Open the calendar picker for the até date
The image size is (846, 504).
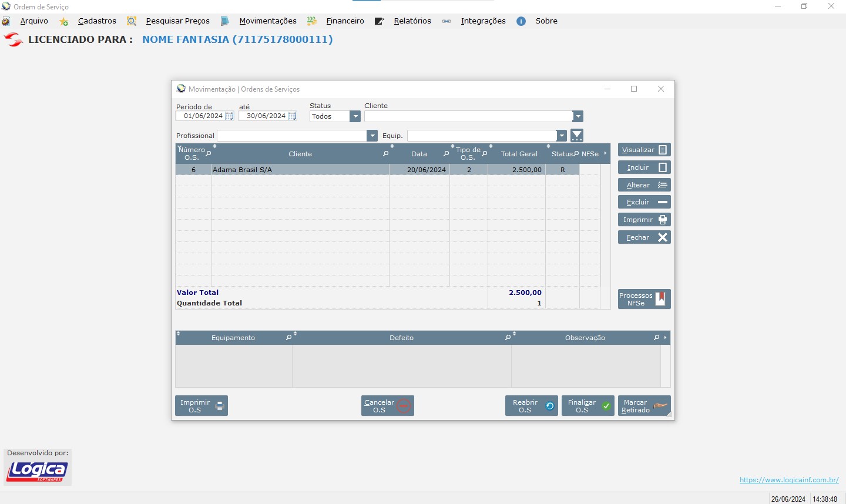(x=292, y=116)
